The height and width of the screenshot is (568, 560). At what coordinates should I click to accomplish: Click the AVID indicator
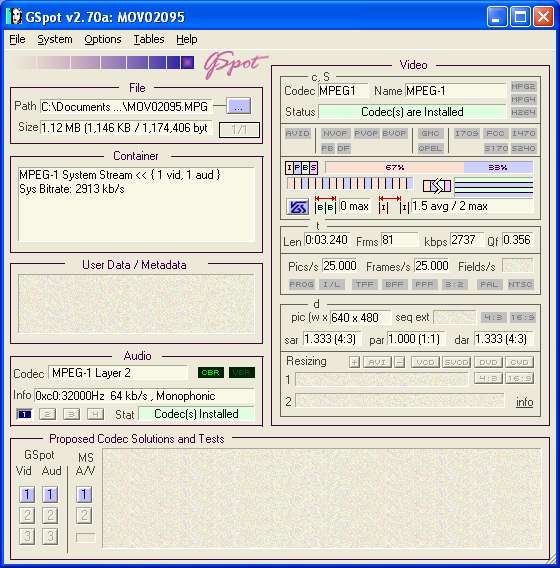click(298, 133)
